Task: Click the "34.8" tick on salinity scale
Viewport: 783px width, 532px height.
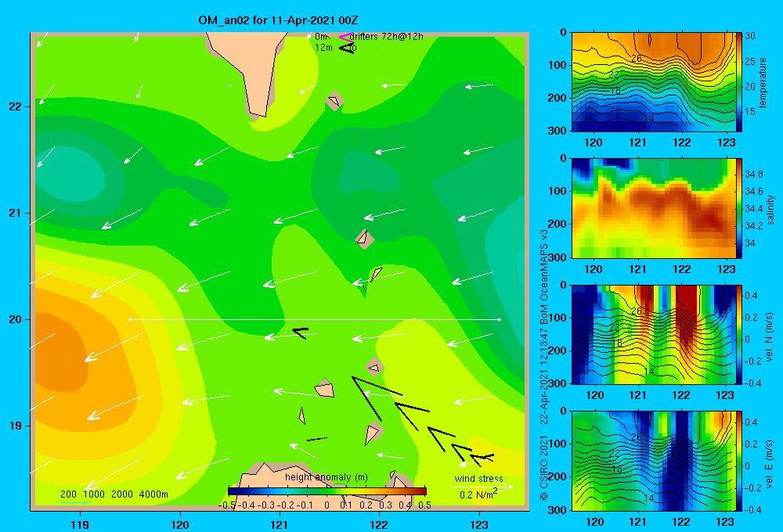Action: 754,174
